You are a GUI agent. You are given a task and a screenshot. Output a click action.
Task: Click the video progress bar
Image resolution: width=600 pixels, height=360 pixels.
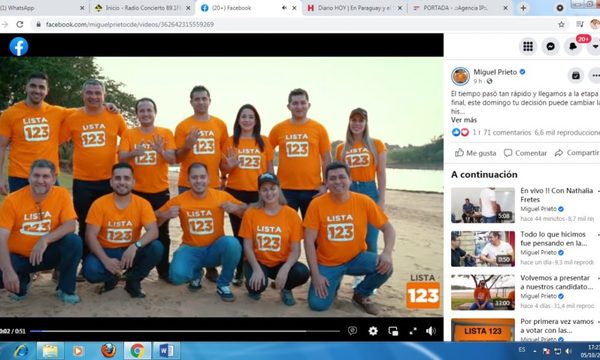(184, 331)
